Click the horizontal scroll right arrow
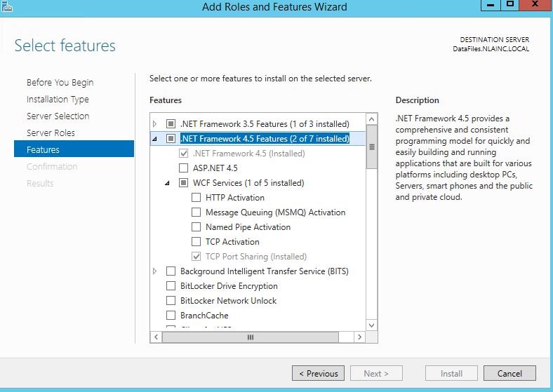Viewport: 553px width, 392px height. (359, 337)
